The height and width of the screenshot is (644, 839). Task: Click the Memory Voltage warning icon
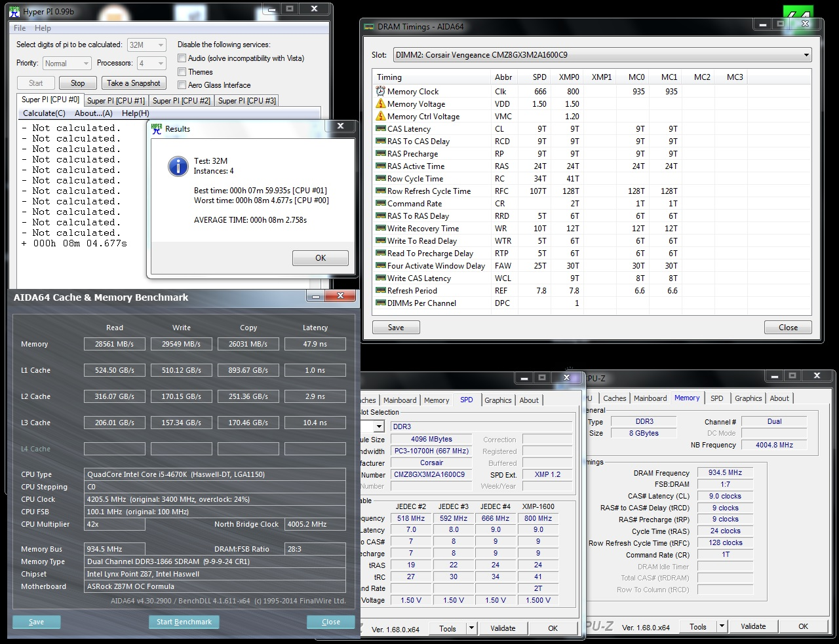click(x=381, y=104)
